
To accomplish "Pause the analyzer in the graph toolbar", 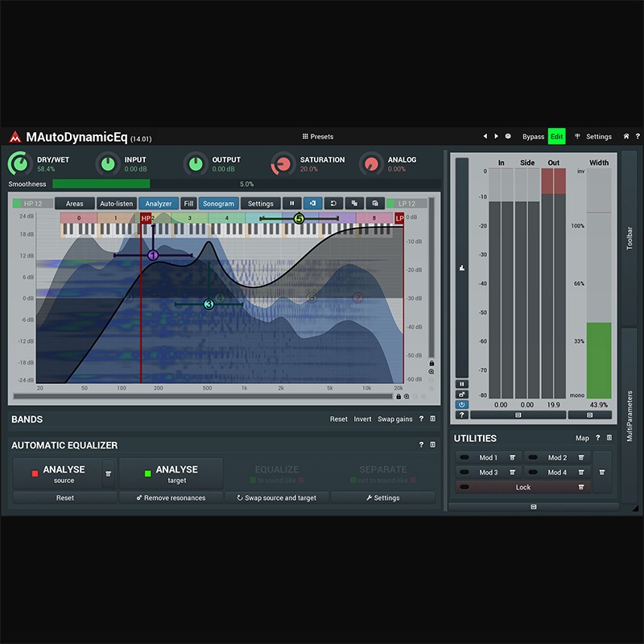I will click(292, 204).
